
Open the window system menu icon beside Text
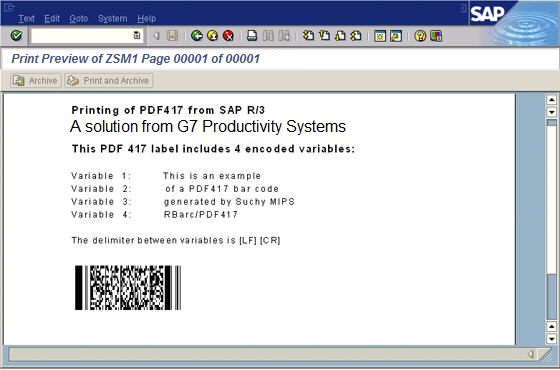coord(9,8)
